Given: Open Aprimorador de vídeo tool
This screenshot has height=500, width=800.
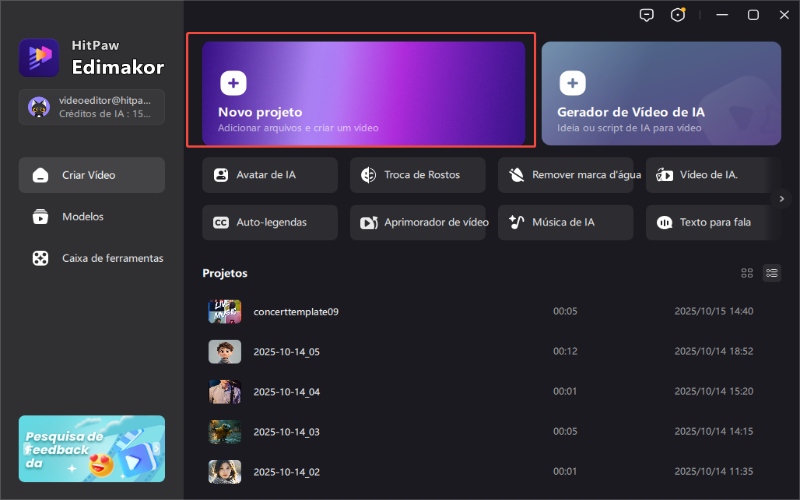Looking at the screenshot, I should pyautogui.click(x=417, y=222).
